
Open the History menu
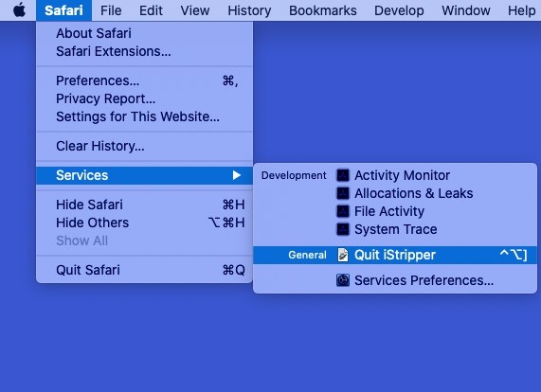point(249,10)
